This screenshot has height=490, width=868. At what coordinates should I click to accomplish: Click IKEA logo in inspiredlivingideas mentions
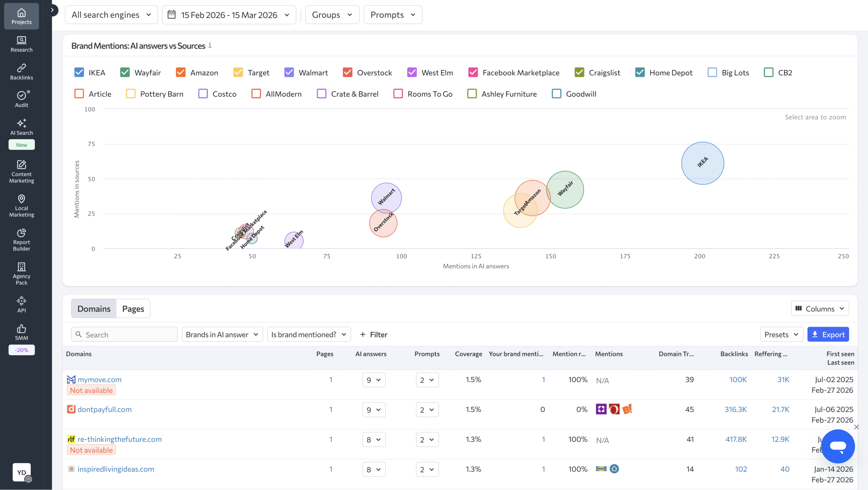click(x=601, y=469)
